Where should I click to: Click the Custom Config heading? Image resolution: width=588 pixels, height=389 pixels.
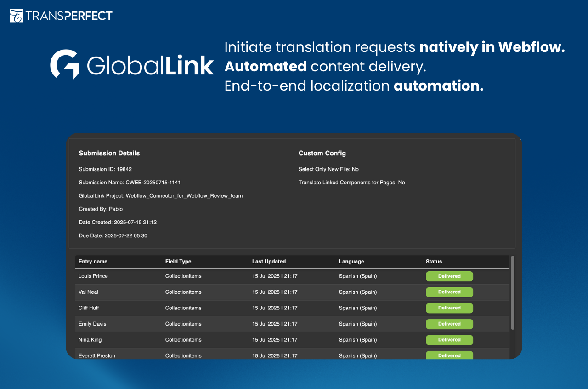click(x=322, y=153)
